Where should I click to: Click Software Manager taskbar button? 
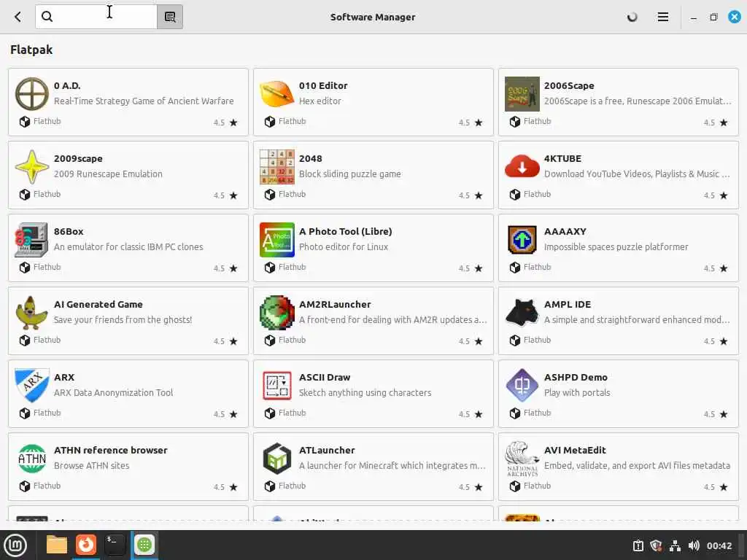point(144,545)
